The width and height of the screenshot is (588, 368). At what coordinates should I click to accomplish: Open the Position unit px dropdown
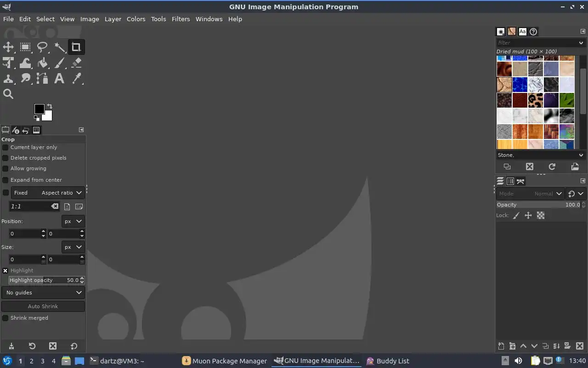[73, 221]
